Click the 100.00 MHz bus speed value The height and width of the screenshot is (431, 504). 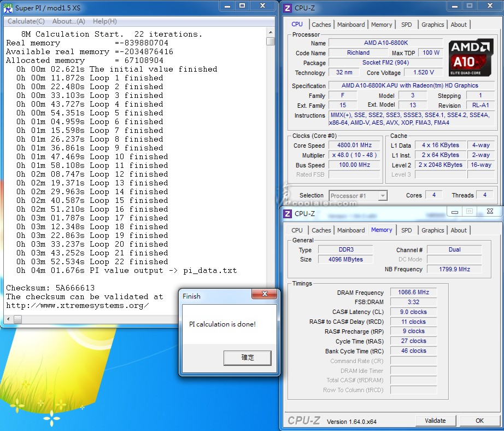click(x=354, y=165)
